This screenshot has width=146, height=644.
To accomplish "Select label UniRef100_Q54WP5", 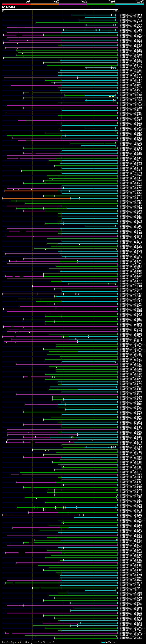I will coord(131,82).
